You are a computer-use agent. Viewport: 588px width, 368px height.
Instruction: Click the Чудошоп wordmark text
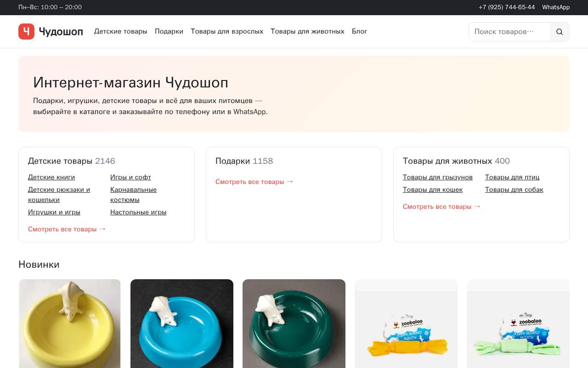click(61, 32)
